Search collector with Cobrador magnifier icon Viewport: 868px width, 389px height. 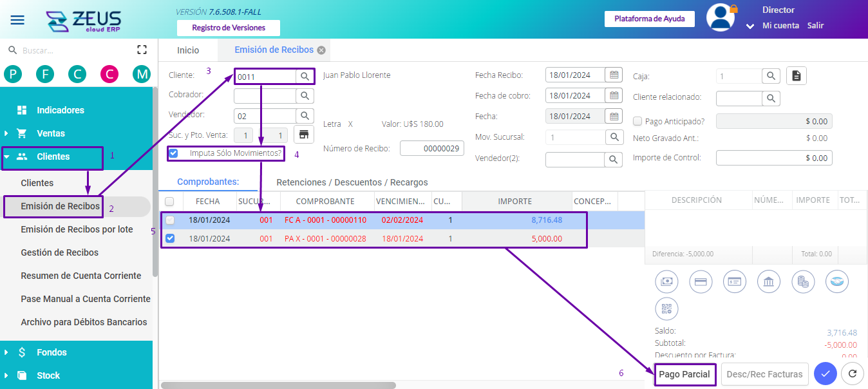pyautogui.click(x=305, y=96)
